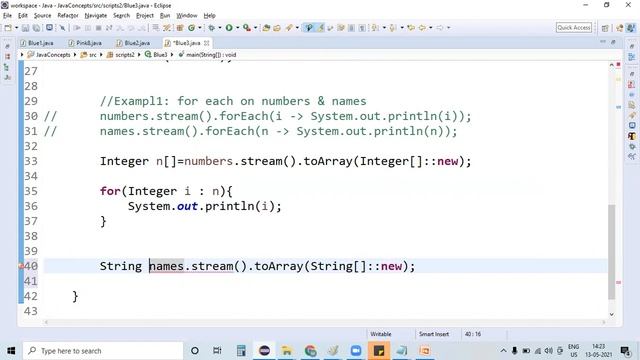Click the Save All toolbar icon
Image resolution: width=640 pixels, height=360 pixels.
tap(36, 28)
